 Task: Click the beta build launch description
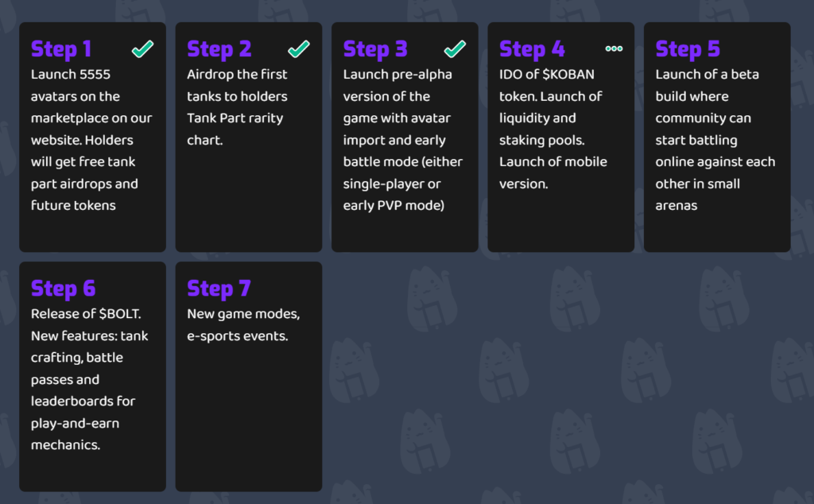point(715,140)
